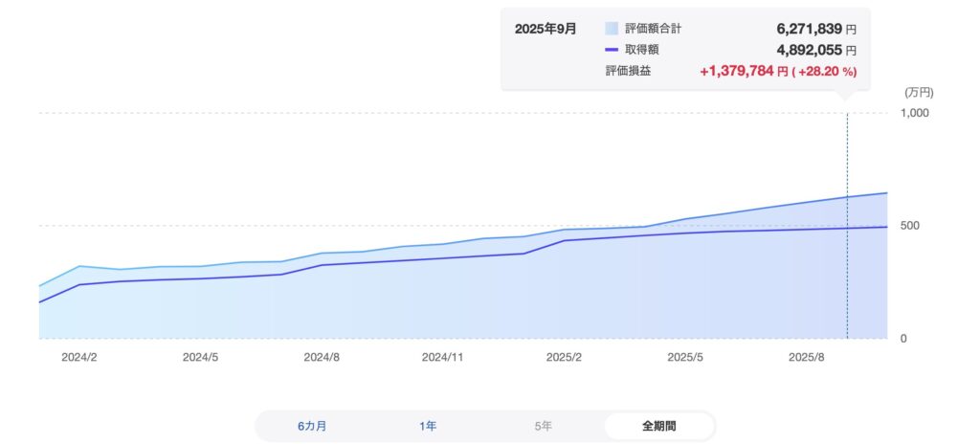This screenshot has height=444, width=980.
Task: Choose the 5年 period option
Action: 543,426
